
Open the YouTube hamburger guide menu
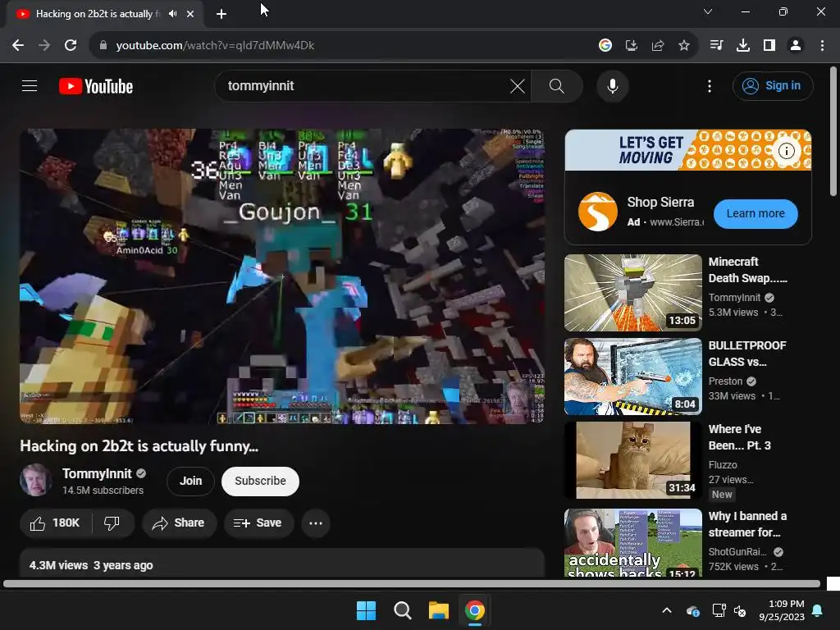[30, 85]
